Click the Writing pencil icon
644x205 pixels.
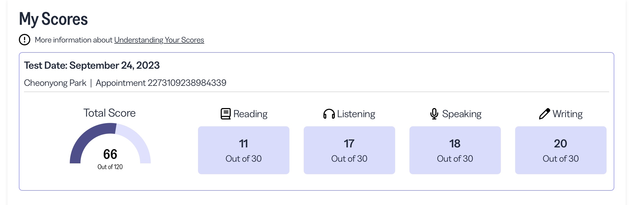(x=544, y=114)
